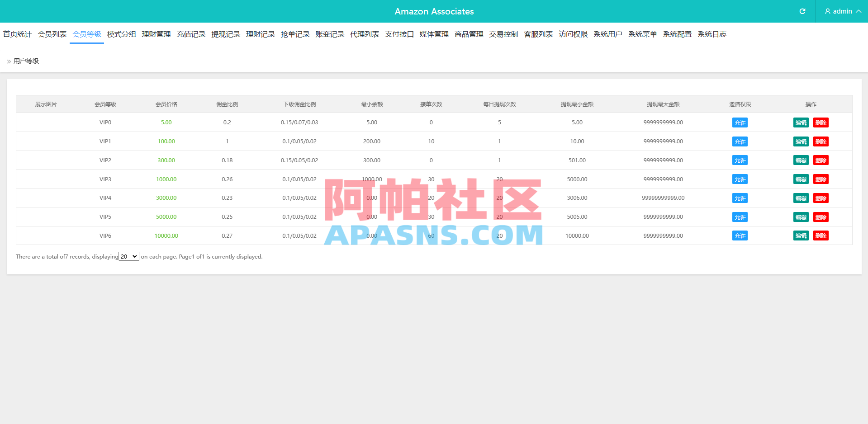868x424 pixels.
Task: Go to 提现记录 page
Action: coord(226,34)
